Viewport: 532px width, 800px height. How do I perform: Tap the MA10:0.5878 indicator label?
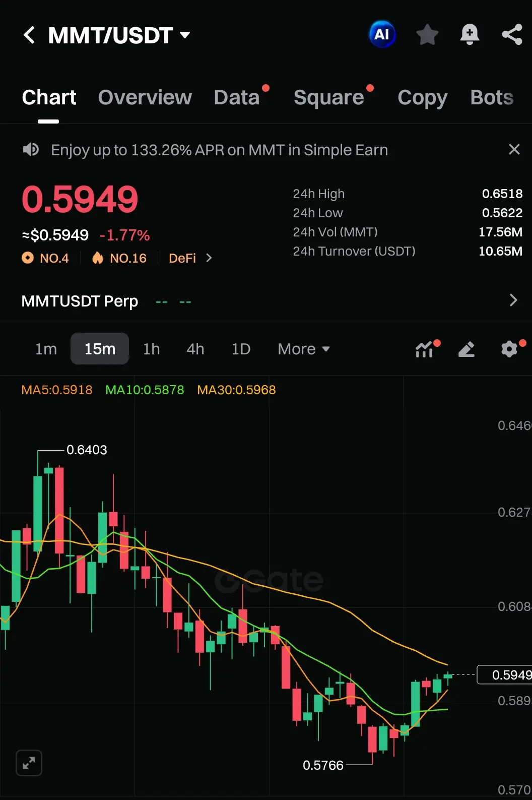pos(145,390)
